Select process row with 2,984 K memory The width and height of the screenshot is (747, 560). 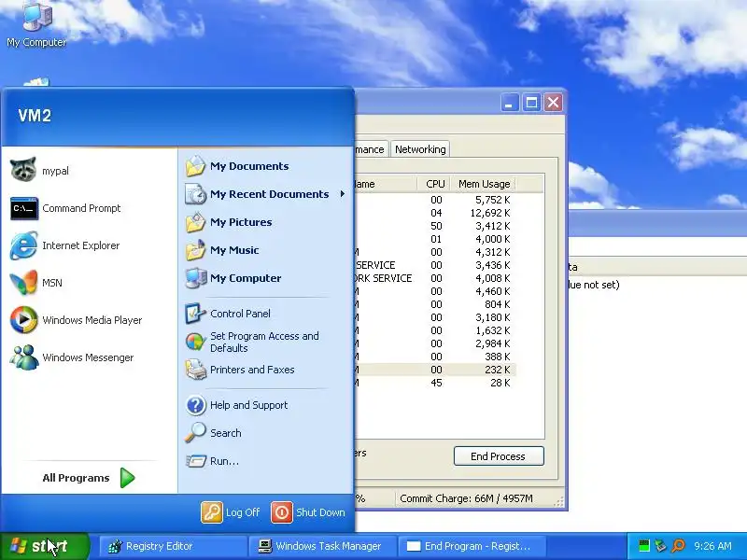point(436,343)
